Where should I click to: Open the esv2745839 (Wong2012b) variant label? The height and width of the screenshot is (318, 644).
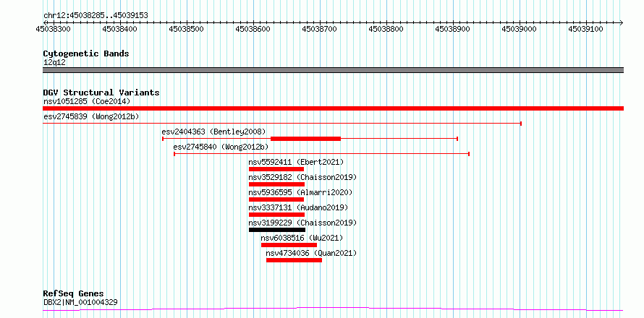(x=91, y=116)
